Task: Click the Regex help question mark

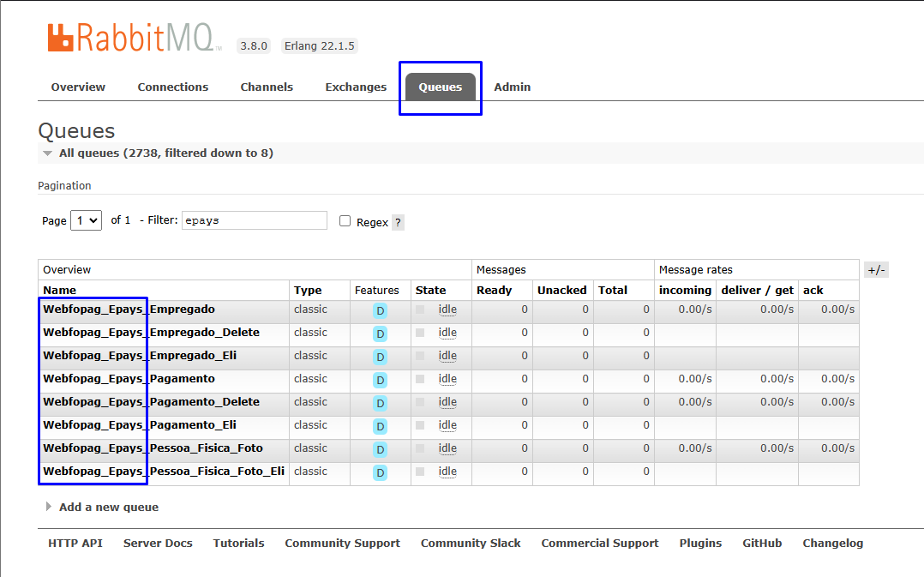Action: [x=398, y=222]
